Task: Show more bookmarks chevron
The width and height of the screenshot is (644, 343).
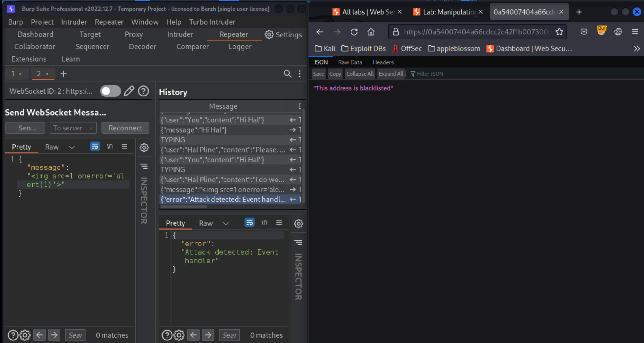Action: (637, 49)
